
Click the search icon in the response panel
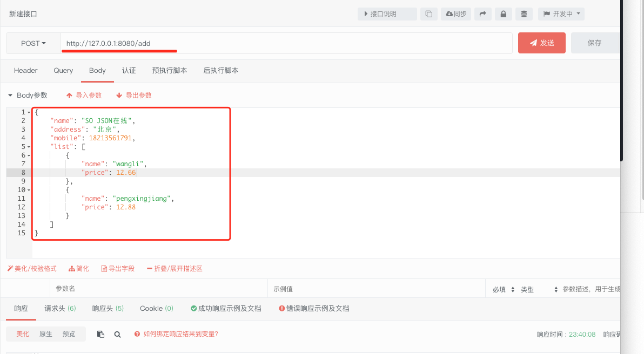117,333
